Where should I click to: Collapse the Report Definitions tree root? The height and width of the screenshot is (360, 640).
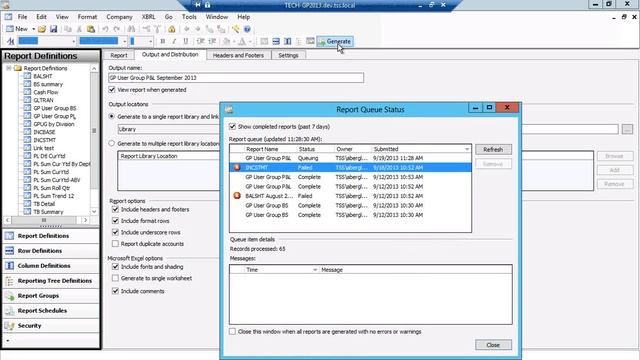(x=9, y=68)
